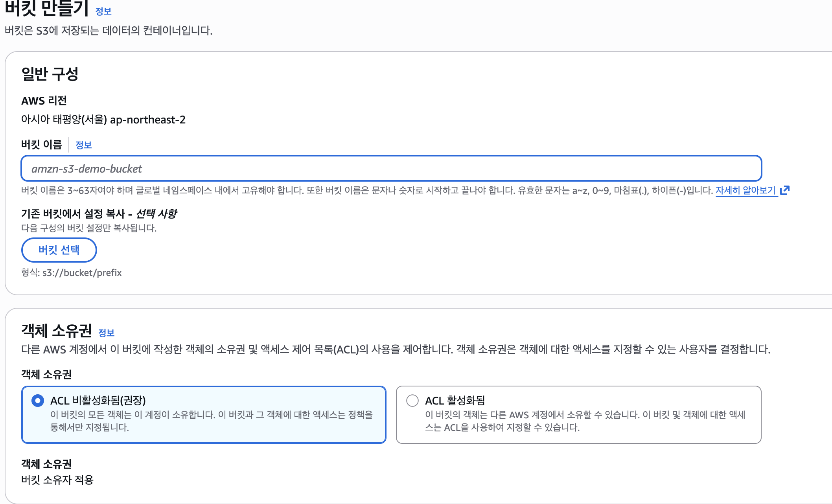Focus the amzn-s3-demo-bucket name input field
This screenshot has width=832, height=504.
(391, 169)
